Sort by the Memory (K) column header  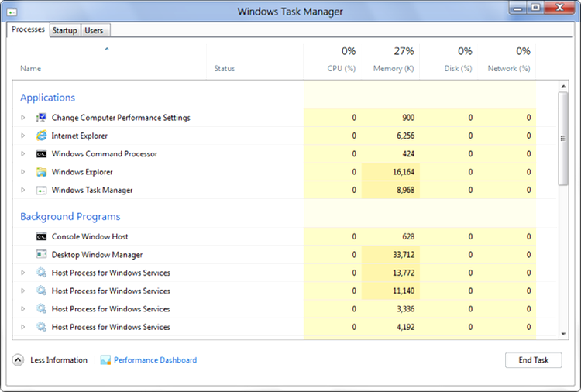tap(394, 68)
